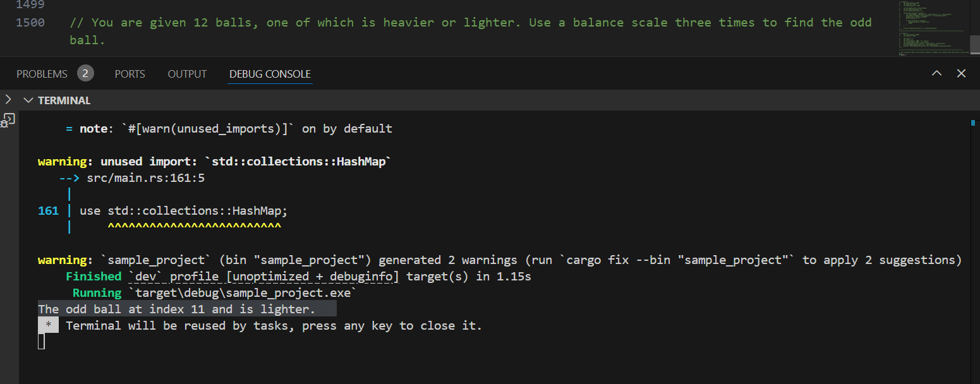Click the editor vertical scrollbar thumb
The height and width of the screenshot is (384, 980).
pyautogui.click(x=975, y=42)
